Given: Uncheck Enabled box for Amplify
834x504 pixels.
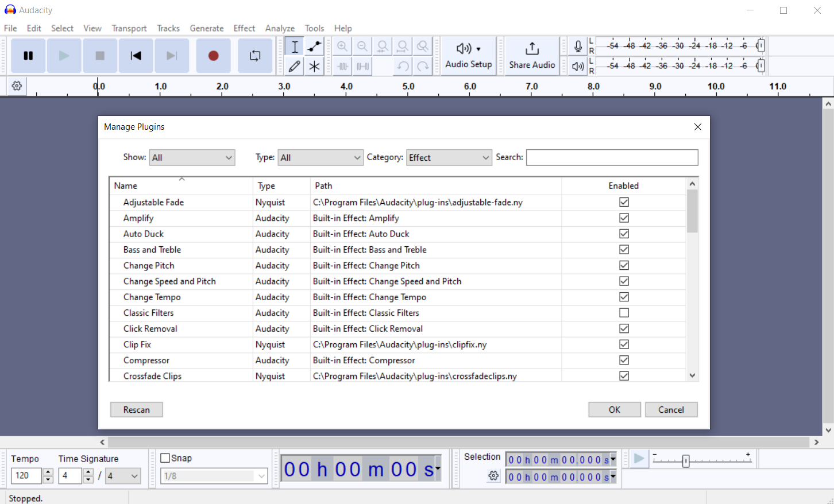Looking at the screenshot, I should tap(624, 218).
